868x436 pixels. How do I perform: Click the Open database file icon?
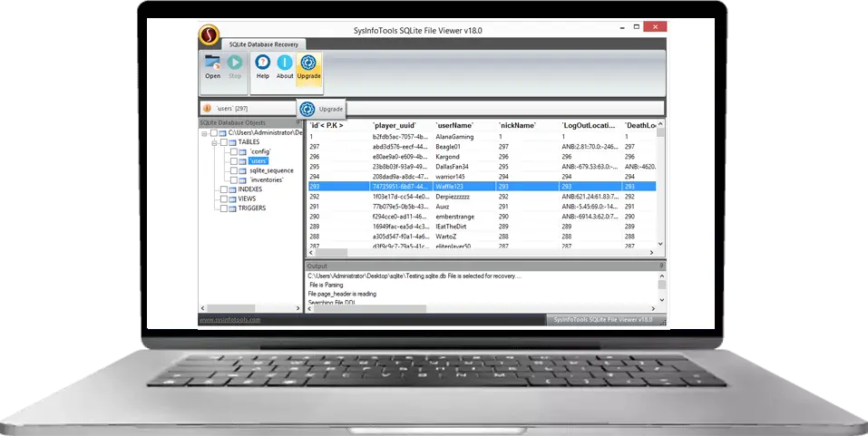pyautogui.click(x=212, y=63)
